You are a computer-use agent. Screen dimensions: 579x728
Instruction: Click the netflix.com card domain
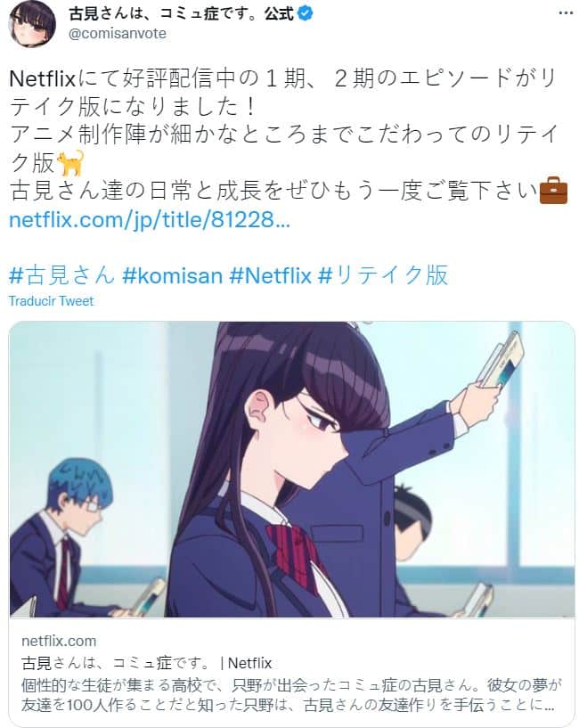(59, 641)
